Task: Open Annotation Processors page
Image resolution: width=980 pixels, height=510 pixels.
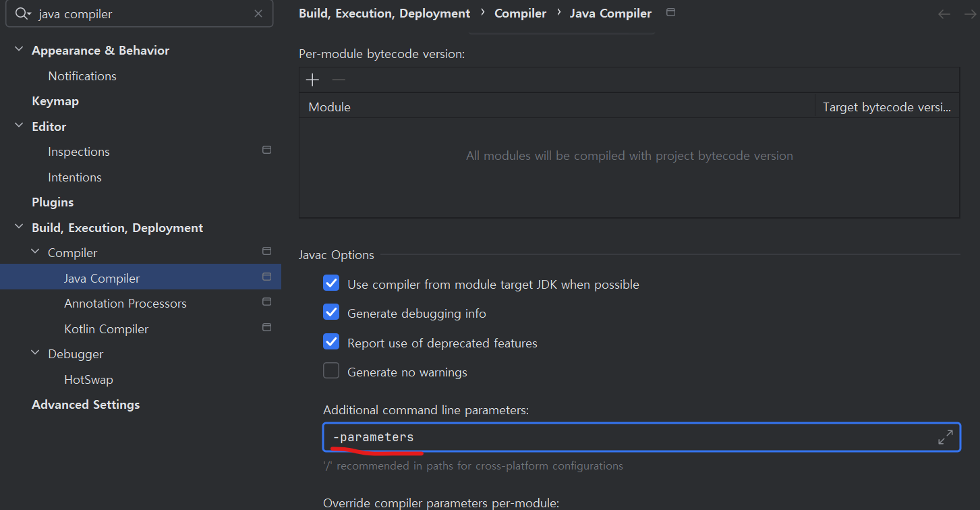Action: click(125, 304)
